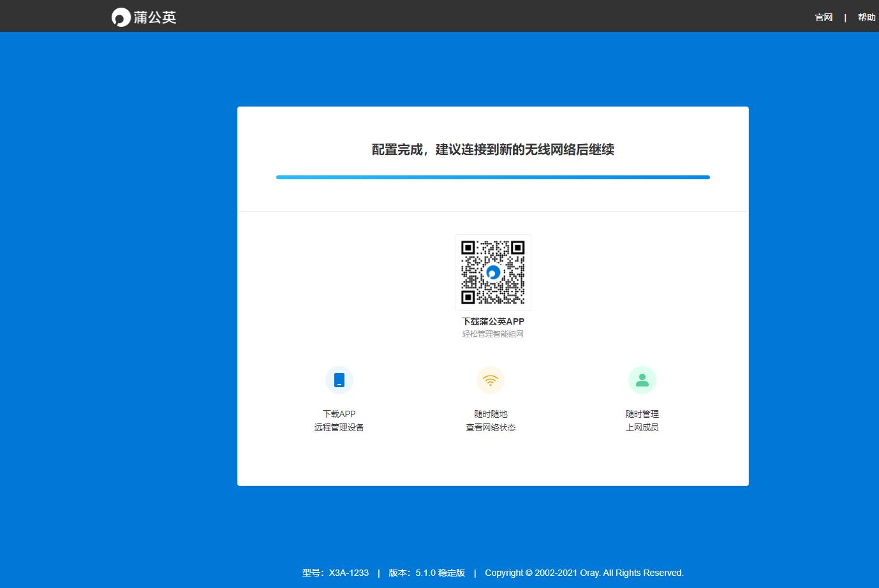Image resolution: width=879 pixels, height=588 pixels.
Task: Click the blue progress bar
Action: pyautogui.click(x=492, y=177)
